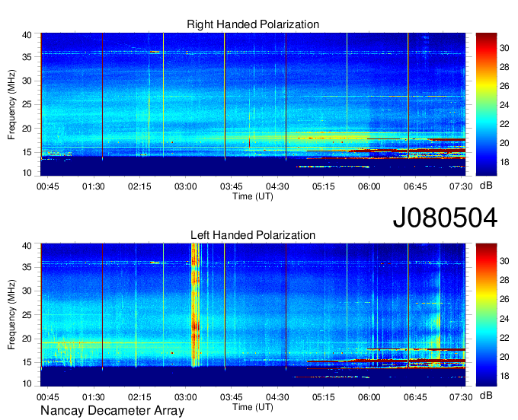Click the 06:00 tick label on bottom plot
Viewport: 518px width, 420px height.
369,397
